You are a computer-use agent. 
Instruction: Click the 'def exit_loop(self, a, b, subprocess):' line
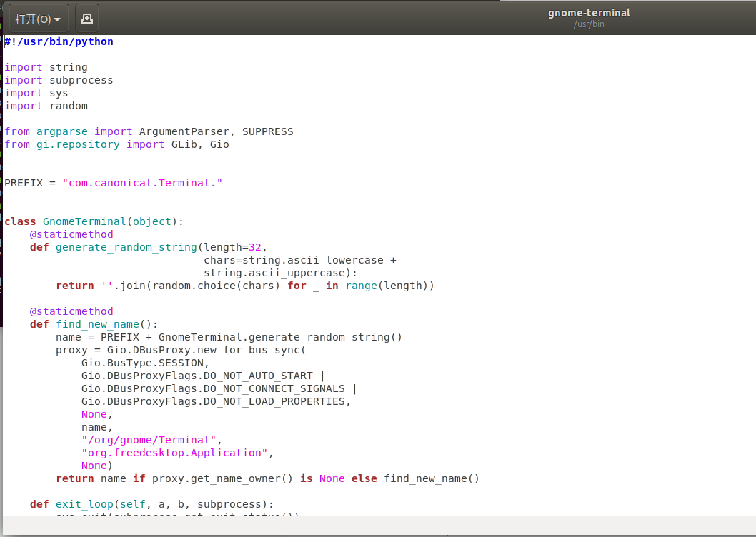point(152,504)
